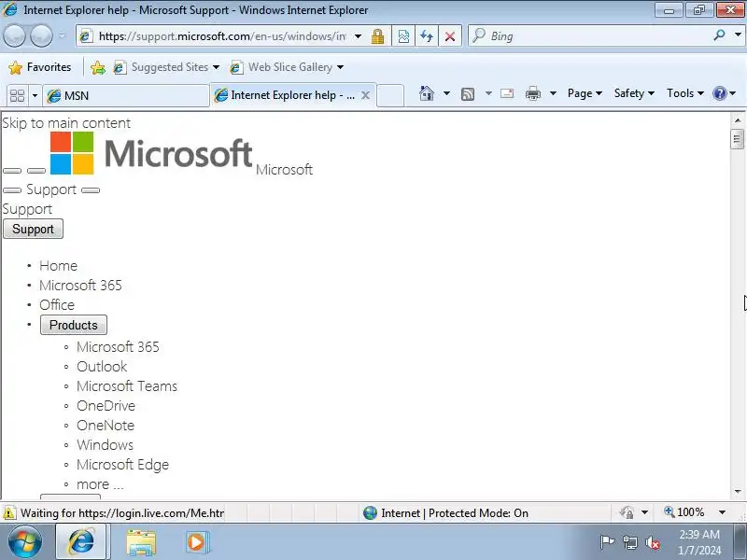Open the Tools menu
The image size is (747, 560).
pos(684,93)
